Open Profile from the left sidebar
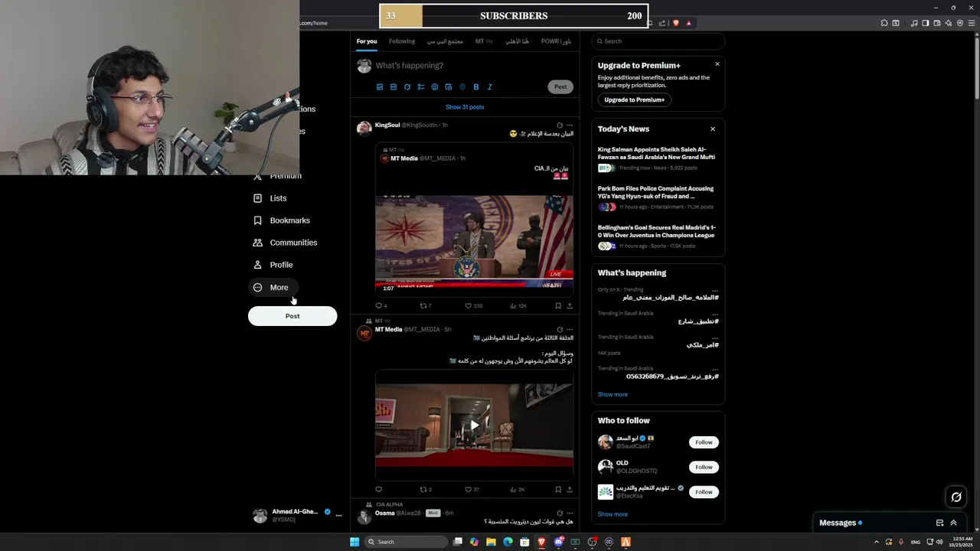 tap(273, 265)
